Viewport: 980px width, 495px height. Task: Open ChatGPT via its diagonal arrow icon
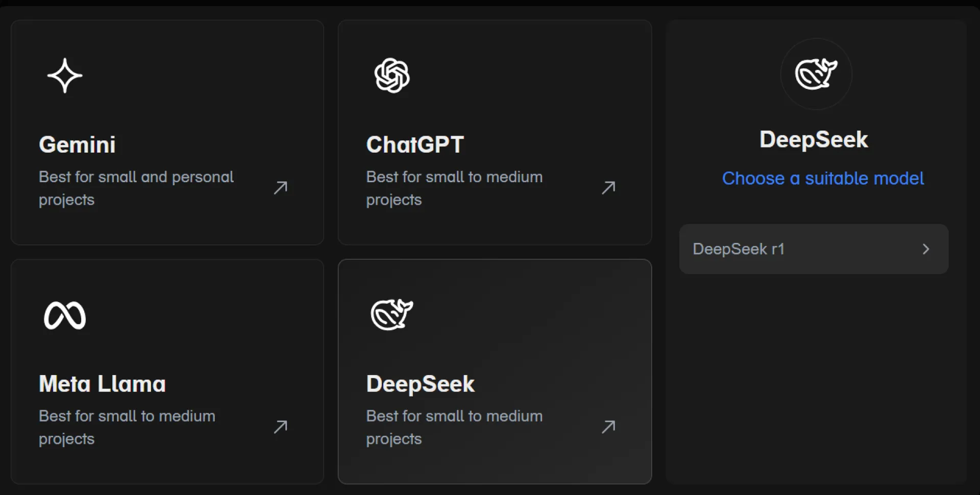(x=608, y=188)
